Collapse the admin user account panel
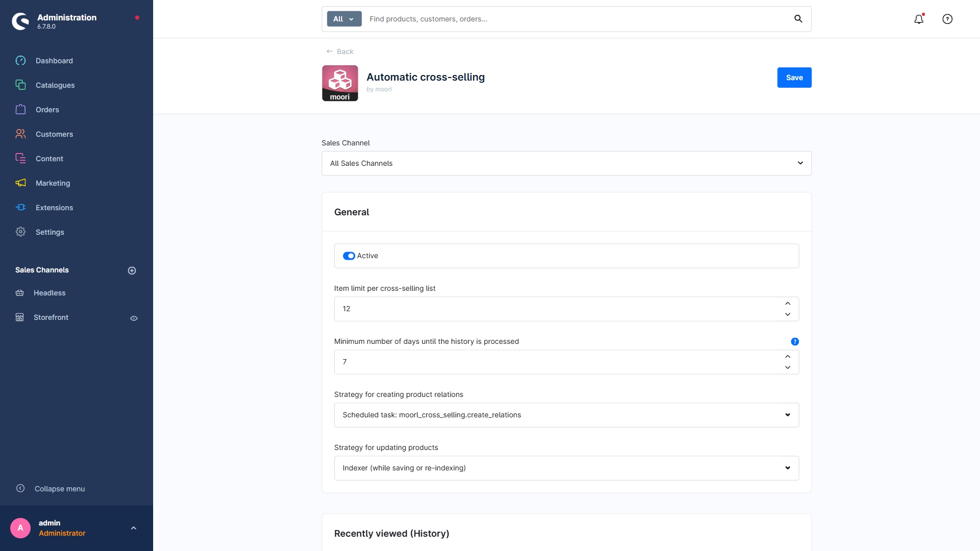Image resolution: width=980 pixels, height=551 pixels. point(133,528)
